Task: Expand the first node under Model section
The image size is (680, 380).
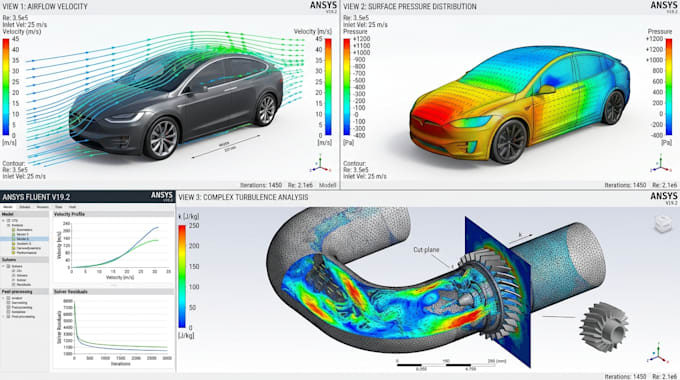Action: (x=3, y=220)
